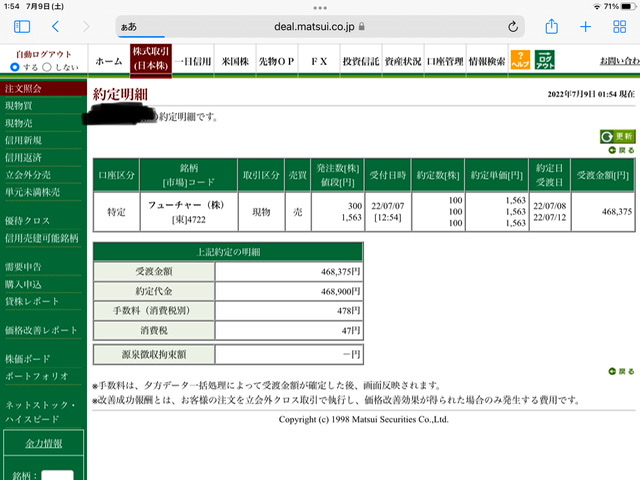Select 注文照会 in the sidebar
Screen dimensions: 640x480
tap(43, 88)
